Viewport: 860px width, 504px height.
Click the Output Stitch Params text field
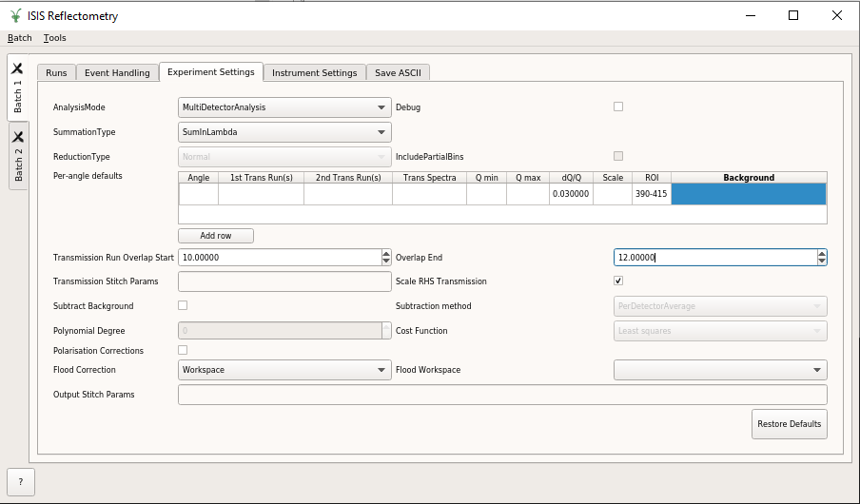[x=502, y=395]
